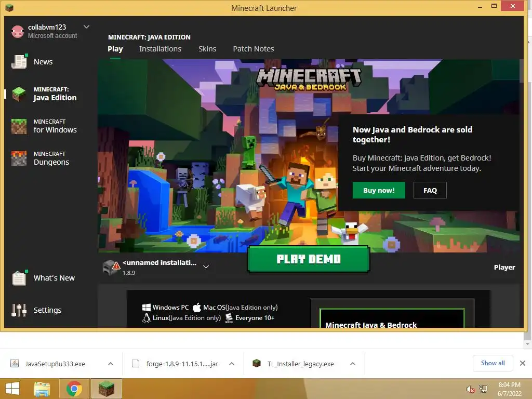Click the Mac OS apple logo

click(x=197, y=308)
